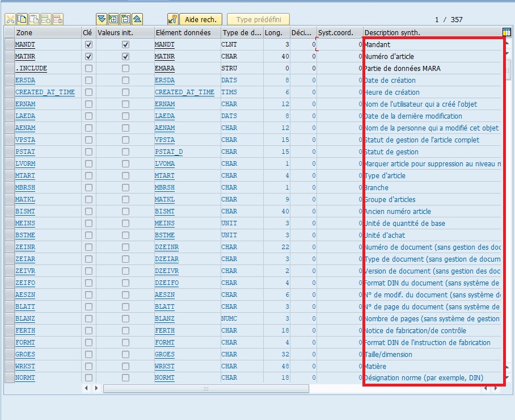Uncheck Valeurs init. checkbox for MATNR

pyautogui.click(x=125, y=56)
